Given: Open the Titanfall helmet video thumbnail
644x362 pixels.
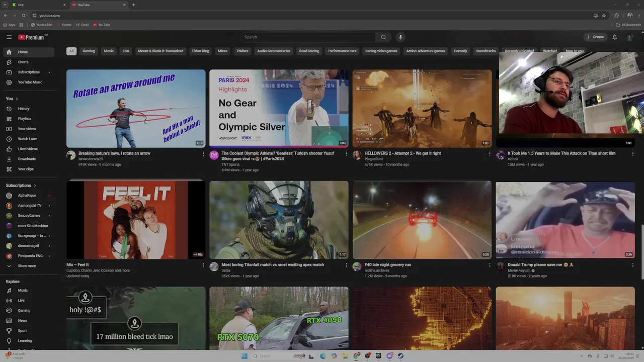Looking at the screenshot, I should pos(279,220).
